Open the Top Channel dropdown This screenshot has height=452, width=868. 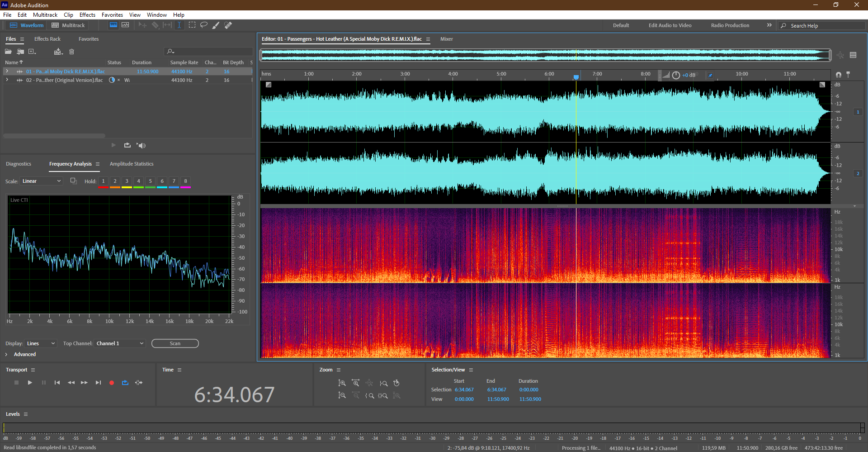coord(120,343)
